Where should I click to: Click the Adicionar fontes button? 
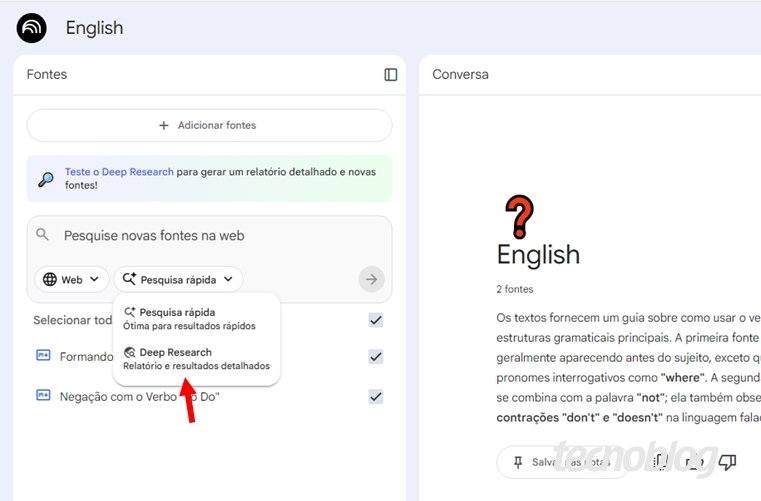[209, 126]
